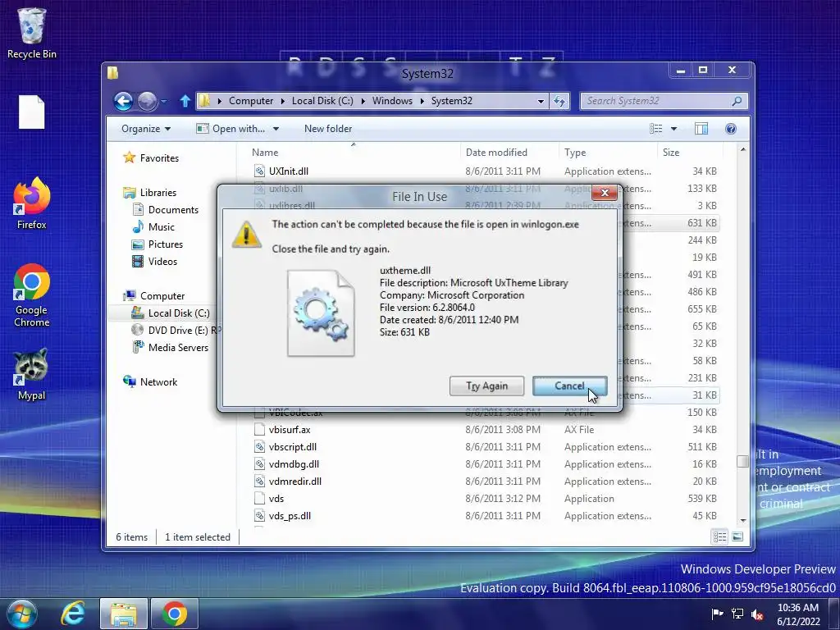This screenshot has height=630, width=840.
Task: Open Action Center flag in tray
Action: click(717, 614)
